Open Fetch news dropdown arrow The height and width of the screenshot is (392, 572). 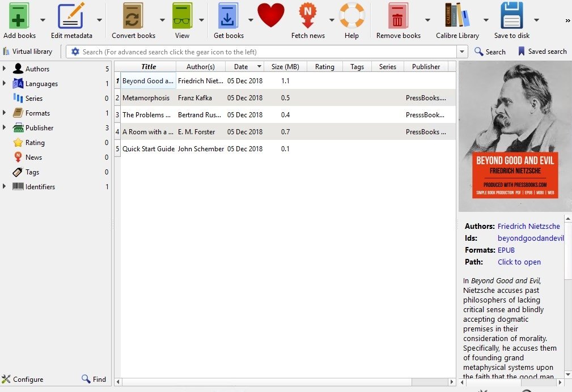[332, 20]
